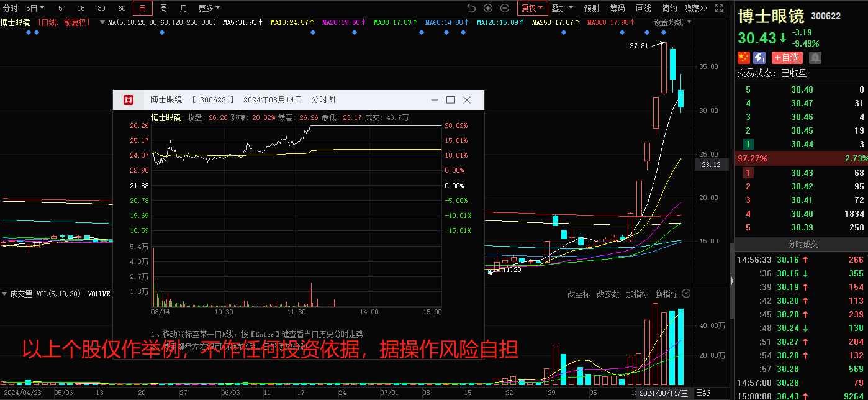Open the 筹码 chip distribution view
Viewport: 868px width, 400px height.
617,8
